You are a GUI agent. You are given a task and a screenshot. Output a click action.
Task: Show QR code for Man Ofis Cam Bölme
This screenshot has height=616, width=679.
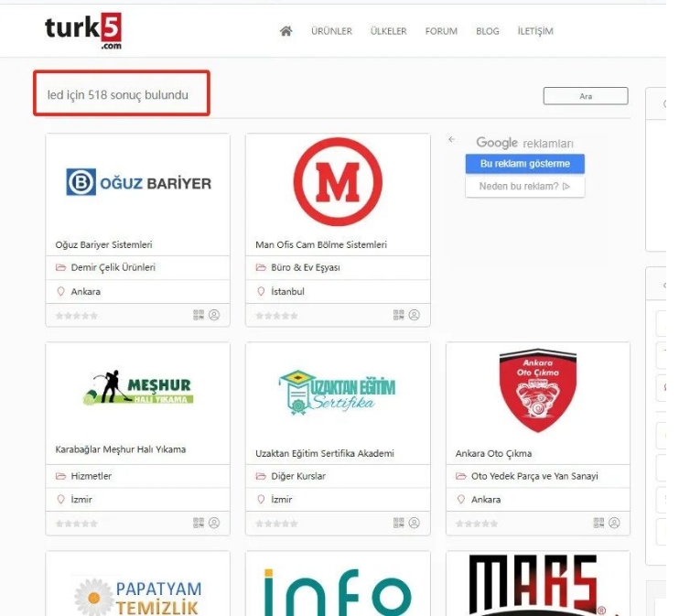click(x=398, y=315)
